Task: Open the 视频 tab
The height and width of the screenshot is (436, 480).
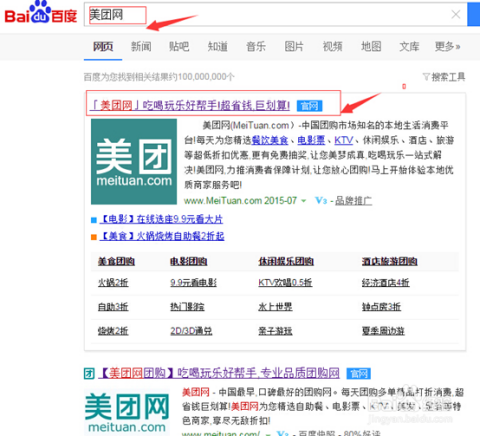Action: pos(333,46)
